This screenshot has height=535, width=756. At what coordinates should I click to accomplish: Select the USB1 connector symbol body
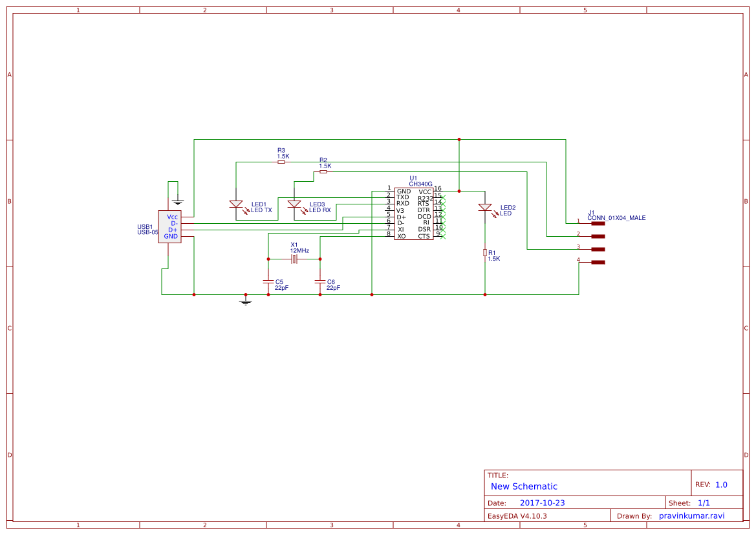coord(169,226)
